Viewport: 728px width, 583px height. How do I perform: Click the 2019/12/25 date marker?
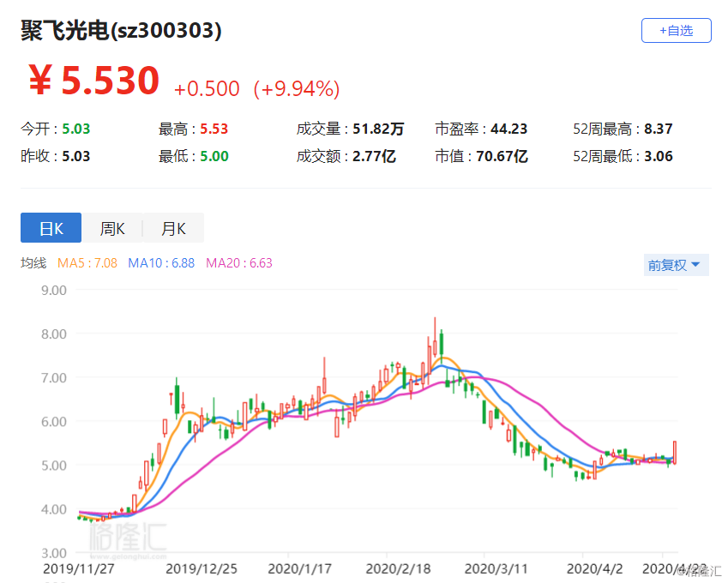pos(202,568)
